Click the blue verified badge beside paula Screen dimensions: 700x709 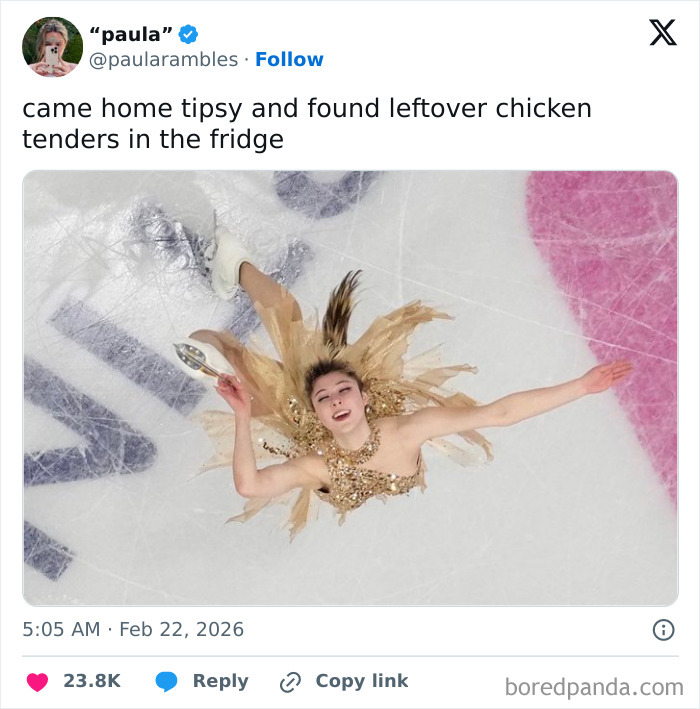[x=188, y=35]
